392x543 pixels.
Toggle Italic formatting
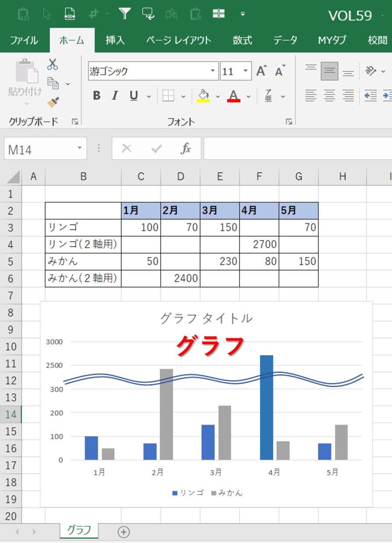click(x=115, y=96)
